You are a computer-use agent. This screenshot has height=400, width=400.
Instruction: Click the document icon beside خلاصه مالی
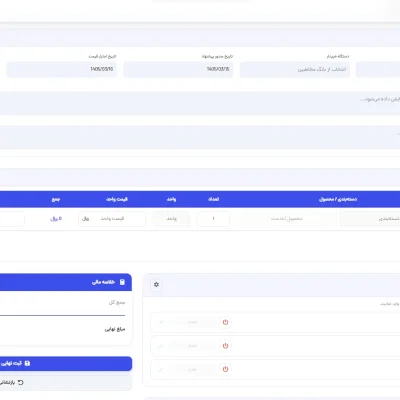122,282
